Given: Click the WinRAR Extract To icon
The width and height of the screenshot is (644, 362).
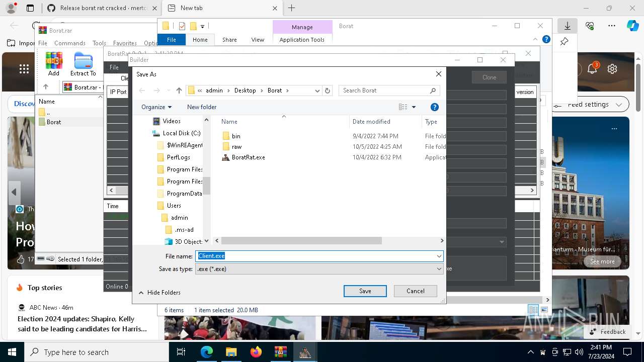Looking at the screenshot, I should coord(83,64).
